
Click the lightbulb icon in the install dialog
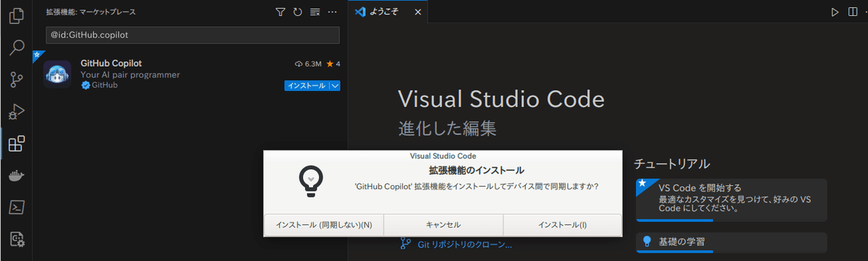[x=310, y=181]
